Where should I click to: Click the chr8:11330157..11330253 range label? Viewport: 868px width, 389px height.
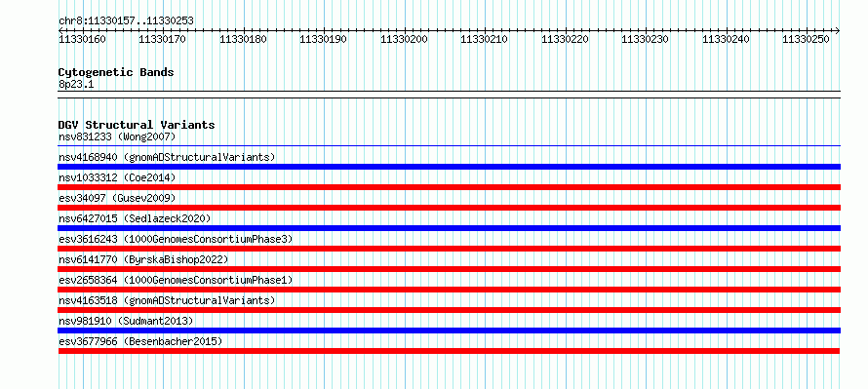126,21
